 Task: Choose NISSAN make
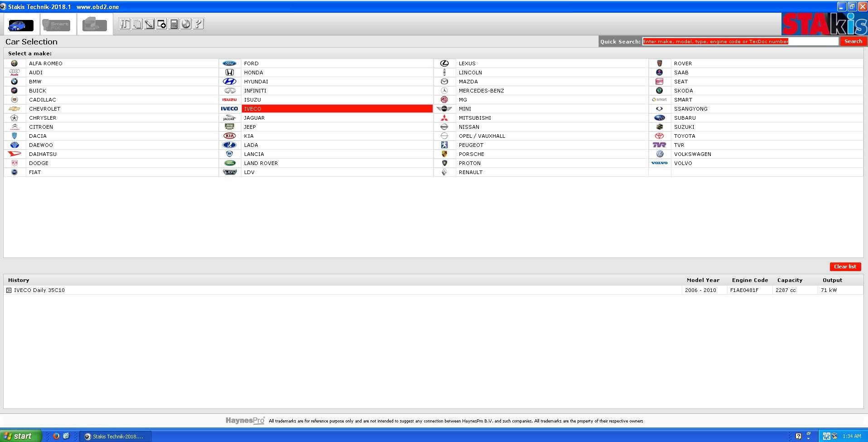(x=469, y=127)
